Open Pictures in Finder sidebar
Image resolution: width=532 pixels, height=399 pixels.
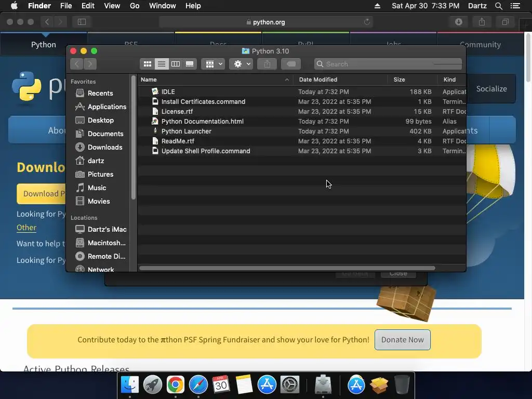(x=95, y=174)
